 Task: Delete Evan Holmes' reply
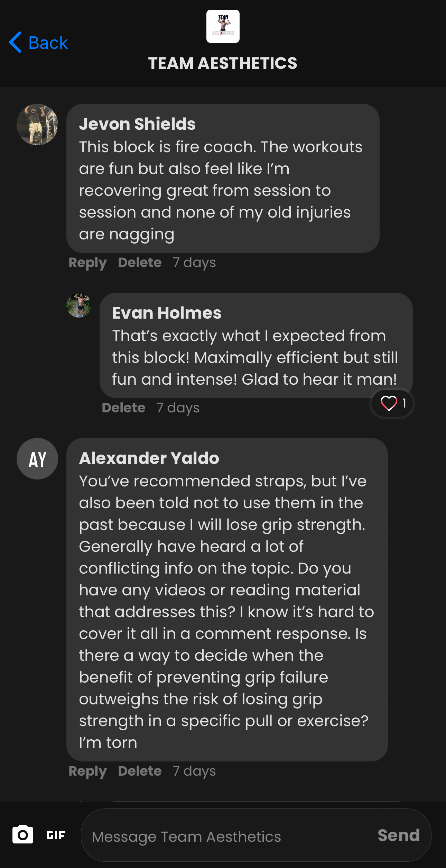click(124, 408)
